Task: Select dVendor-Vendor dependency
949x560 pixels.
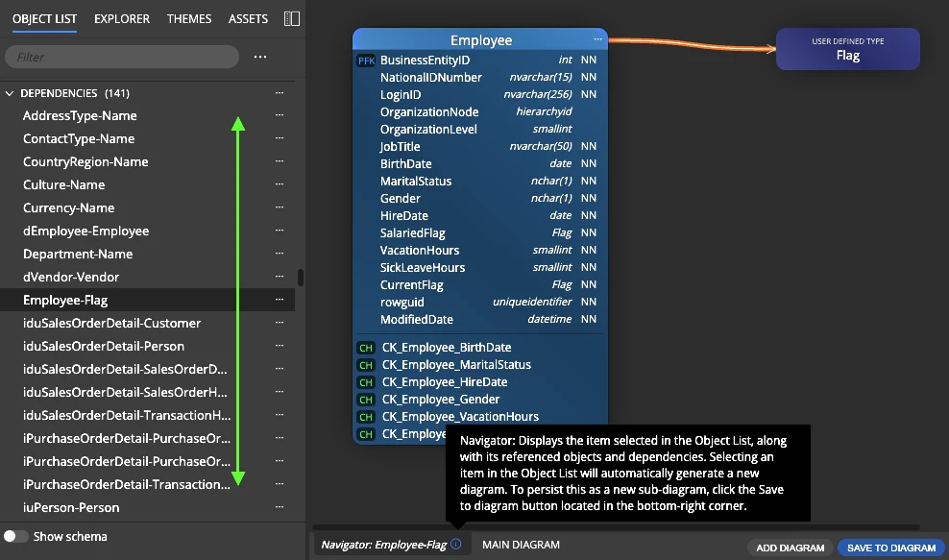Action: pos(71,277)
